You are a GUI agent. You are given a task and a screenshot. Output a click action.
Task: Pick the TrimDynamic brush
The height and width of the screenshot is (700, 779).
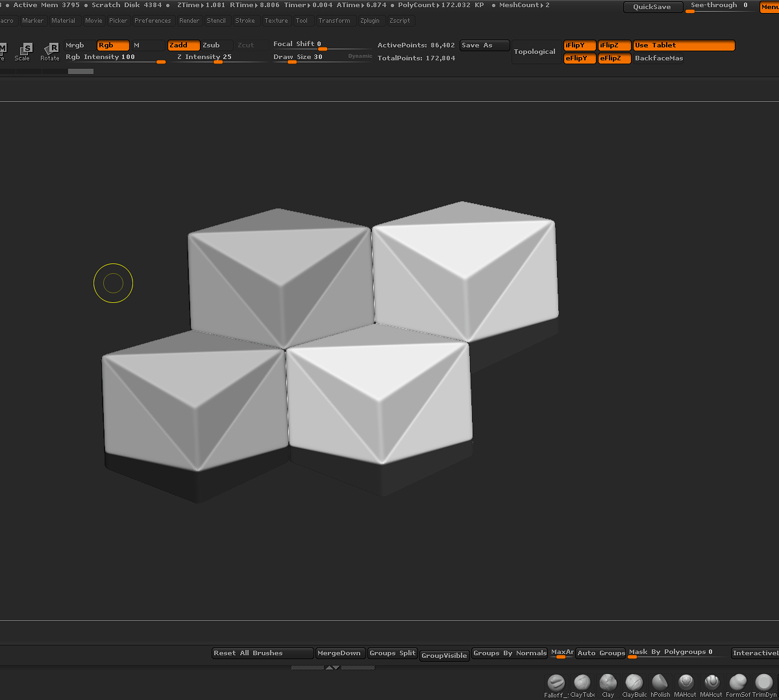[x=764, y=685]
